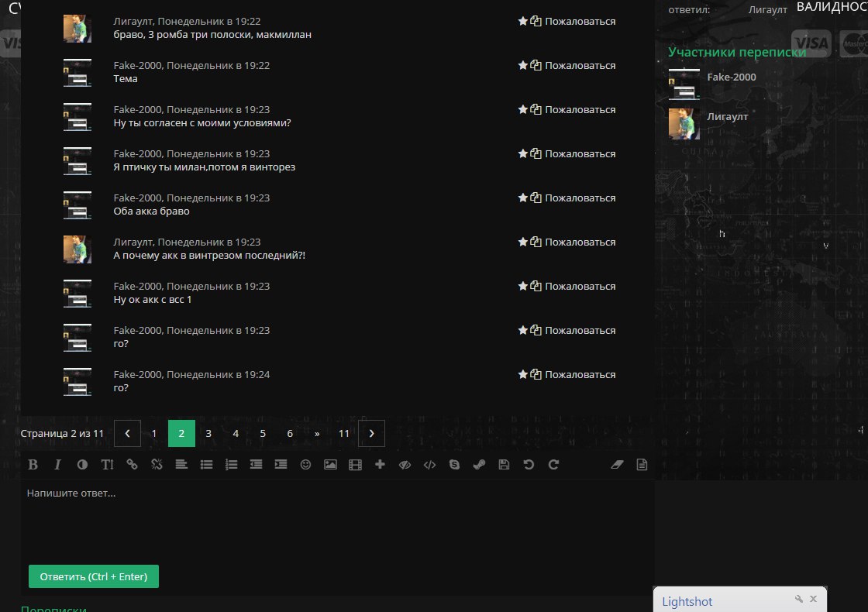This screenshot has width=868, height=612.
Task: Click Fake-2000 avatar in participants list
Action: coord(684,84)
